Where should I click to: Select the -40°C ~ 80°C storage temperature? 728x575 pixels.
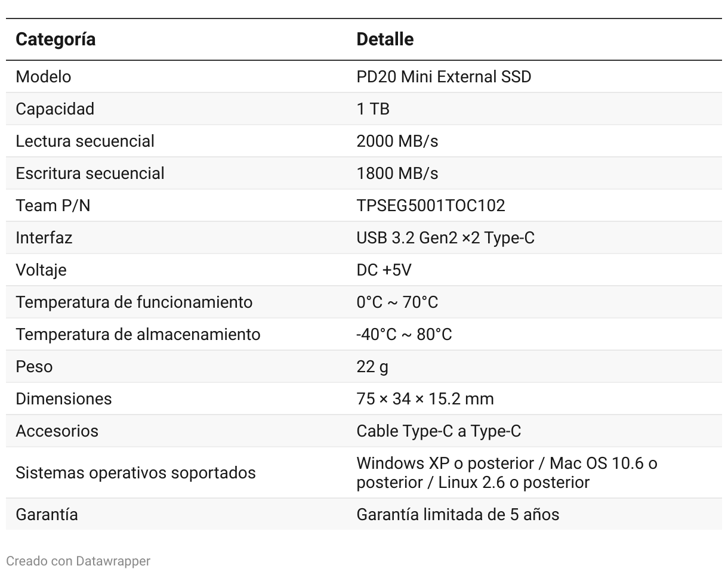click(x=404, y=335)
